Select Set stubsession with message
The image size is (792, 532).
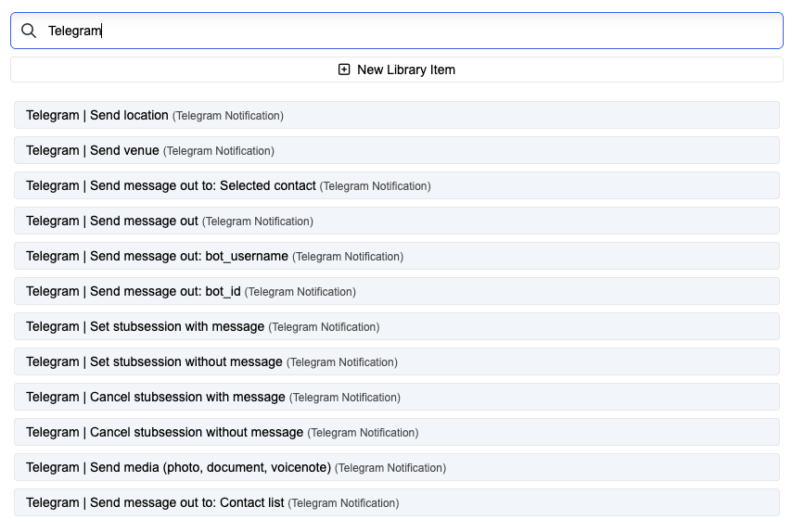(397, 326)
